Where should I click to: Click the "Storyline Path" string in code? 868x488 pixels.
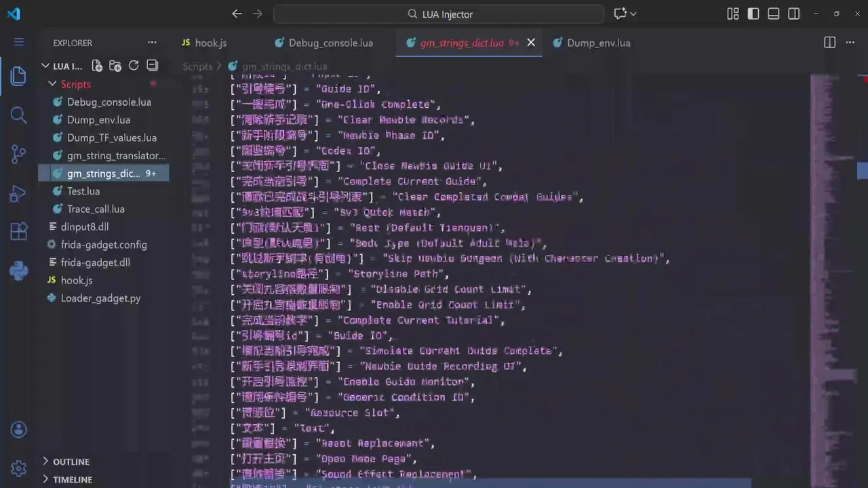[x=396, y=274]
